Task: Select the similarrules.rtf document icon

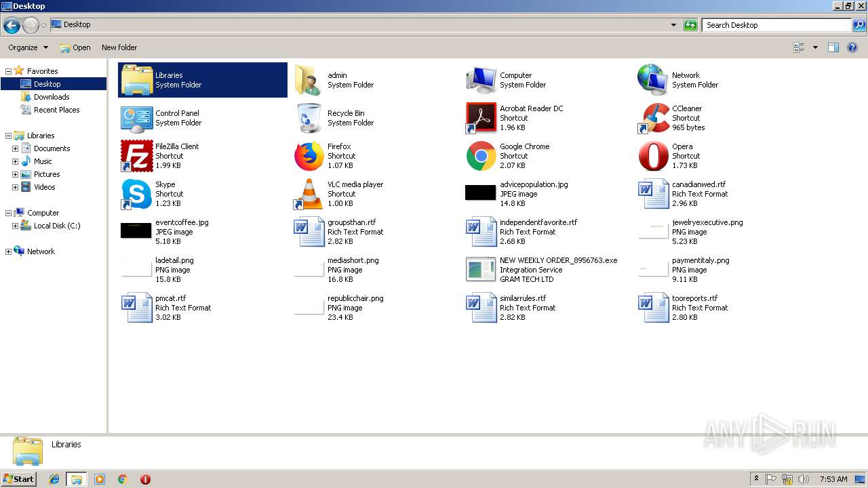Action: [481, 308]
